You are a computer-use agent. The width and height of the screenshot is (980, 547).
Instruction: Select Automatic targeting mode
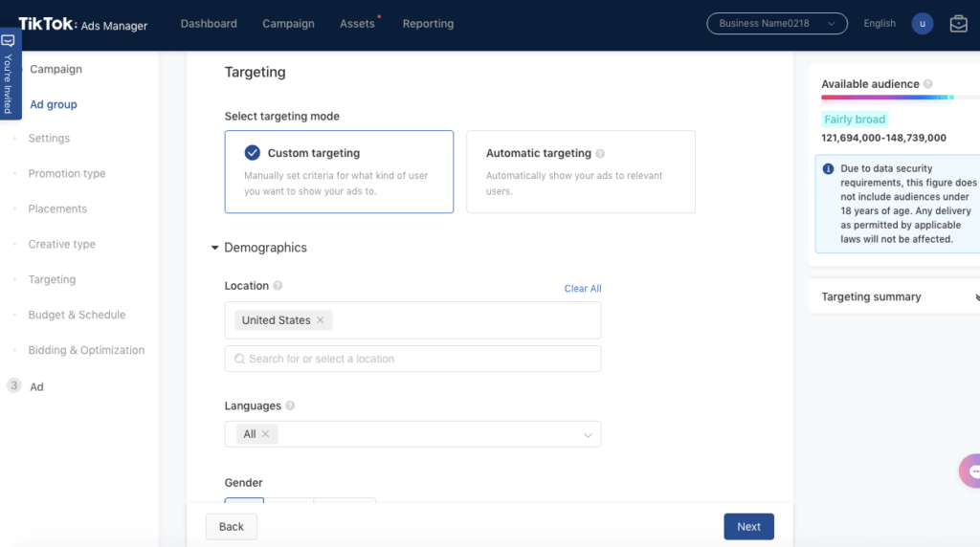tap(580, 171)
